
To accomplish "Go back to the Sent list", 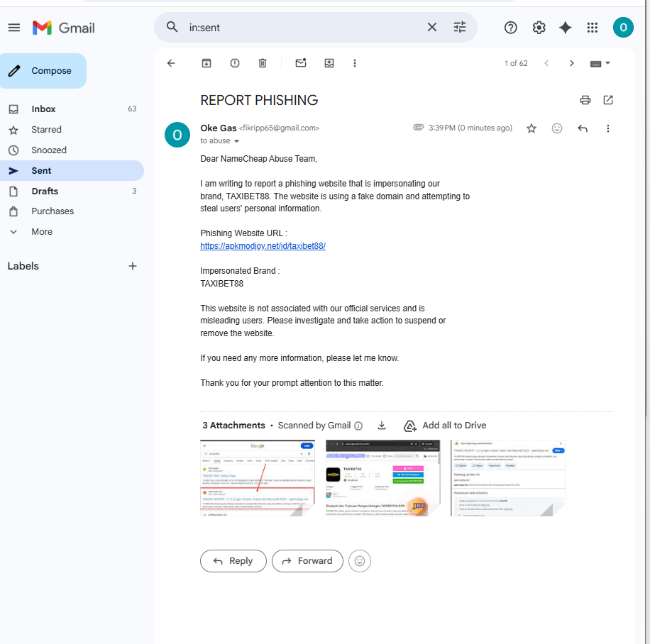I will point(171,63).
